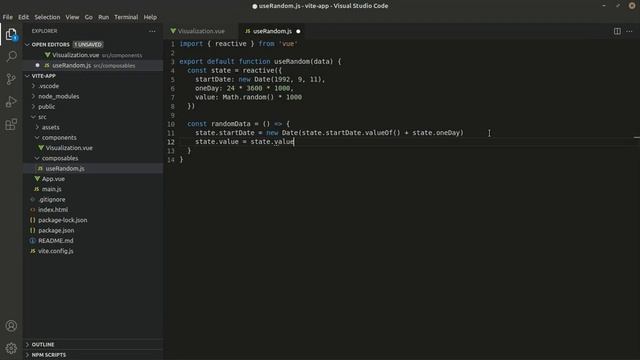The width and height of the screenshot is (640, 360).
Task: Click the unsaved dot beside useRandom.js in Open Editors
Action: 38,65
